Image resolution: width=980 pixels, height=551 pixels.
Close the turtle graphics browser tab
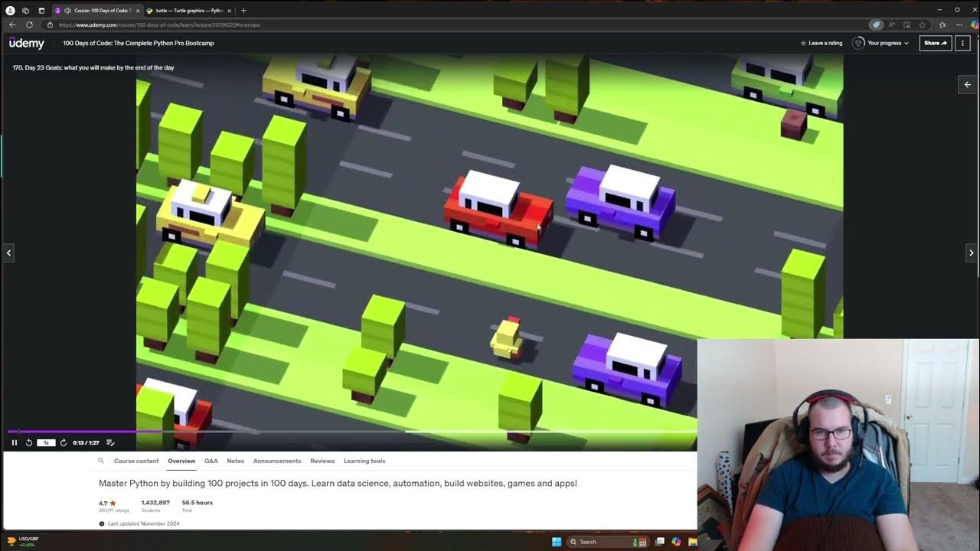(x=230, y=11)
